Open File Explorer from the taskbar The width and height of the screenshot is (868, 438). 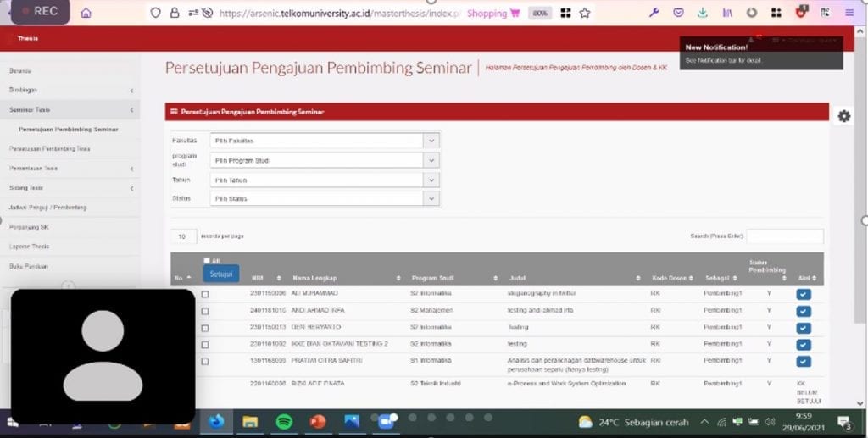(250, 421)
